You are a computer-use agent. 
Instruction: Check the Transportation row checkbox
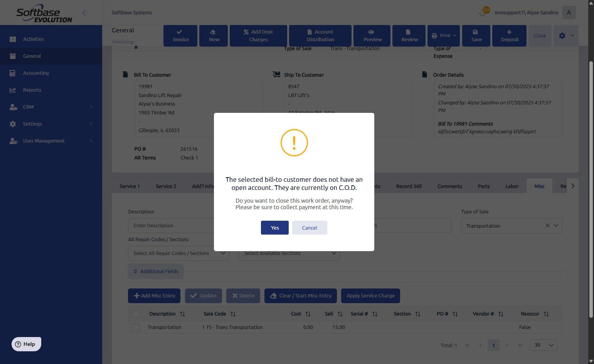(x=136, y=327)
